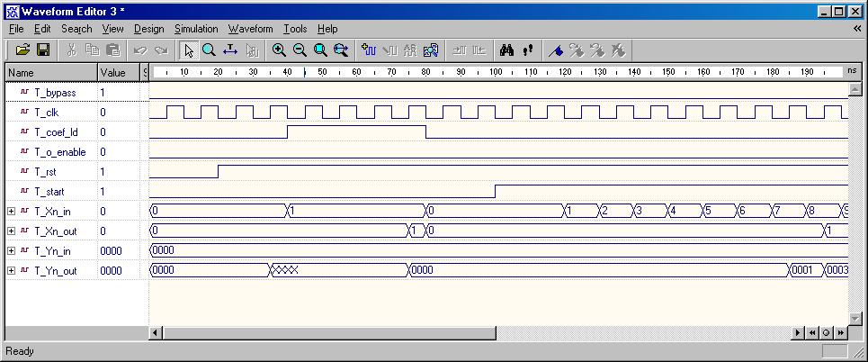Select the measurement mode tool icon
This screenshot has height=362, width=868.
pos(230,50)
